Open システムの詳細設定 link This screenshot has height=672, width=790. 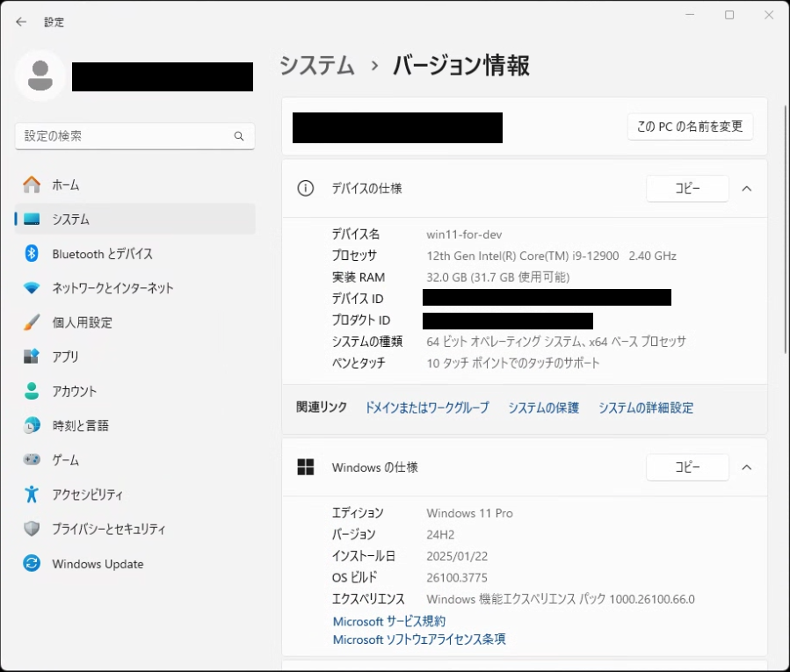646,408
